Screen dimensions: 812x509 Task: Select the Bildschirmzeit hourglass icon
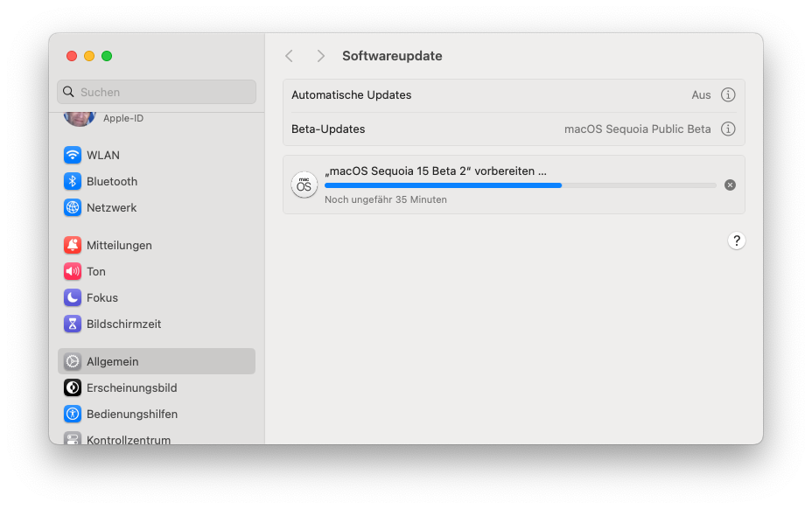pyautogui.click(x=73, y=324)
